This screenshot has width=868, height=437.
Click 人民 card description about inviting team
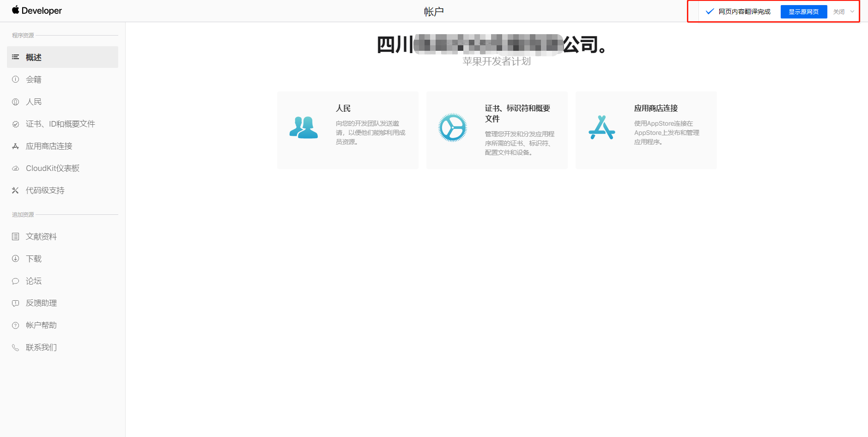(x=370, y=133)
